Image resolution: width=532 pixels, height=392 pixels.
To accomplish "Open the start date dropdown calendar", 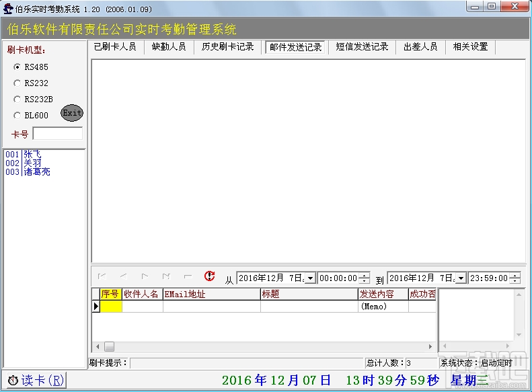I will 310,278.
